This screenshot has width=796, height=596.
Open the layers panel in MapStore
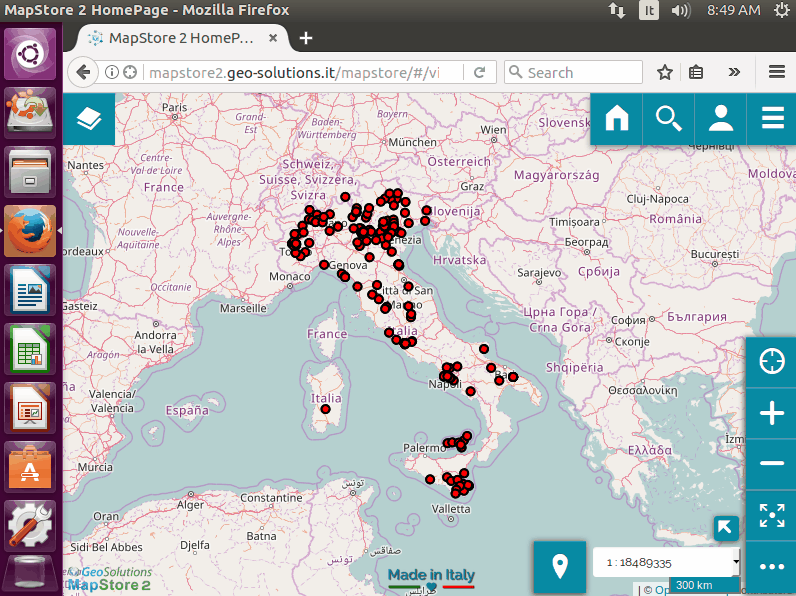pos(89,119)
